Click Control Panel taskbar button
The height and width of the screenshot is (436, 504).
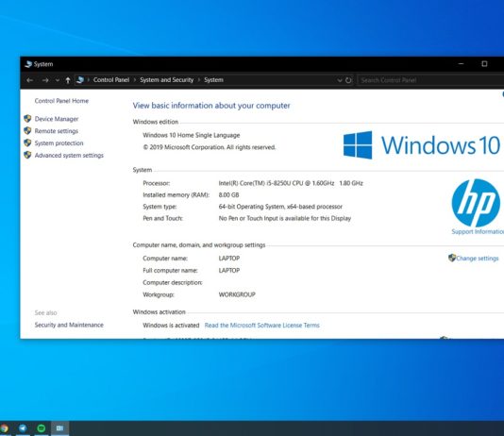click(x=59, y=428)
